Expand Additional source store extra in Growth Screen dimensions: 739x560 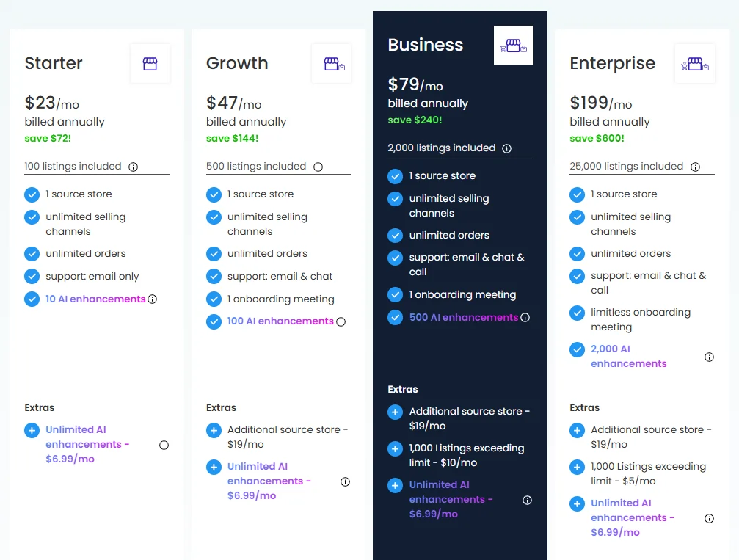point(214,430)
